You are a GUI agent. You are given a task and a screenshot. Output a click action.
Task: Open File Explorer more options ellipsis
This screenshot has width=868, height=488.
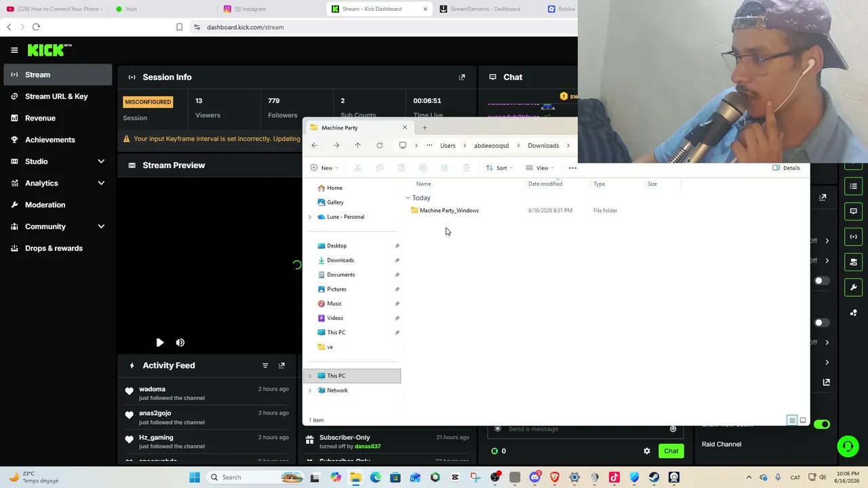pos(572,168)
